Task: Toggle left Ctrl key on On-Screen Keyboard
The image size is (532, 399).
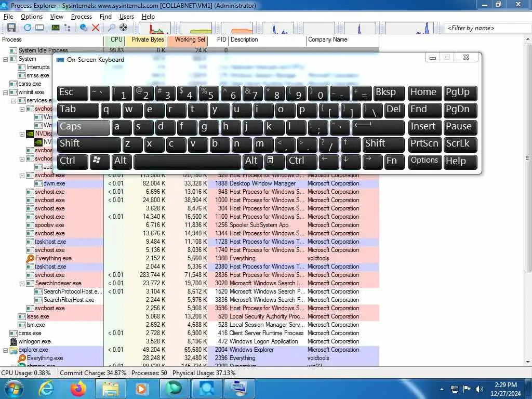Action: (x=73, y=162)
